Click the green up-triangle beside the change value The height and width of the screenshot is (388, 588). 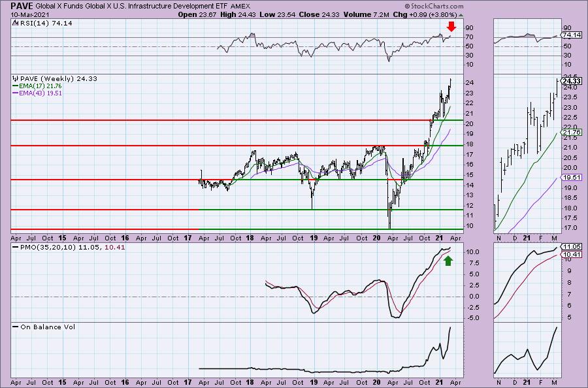click(x=461, y=15)
